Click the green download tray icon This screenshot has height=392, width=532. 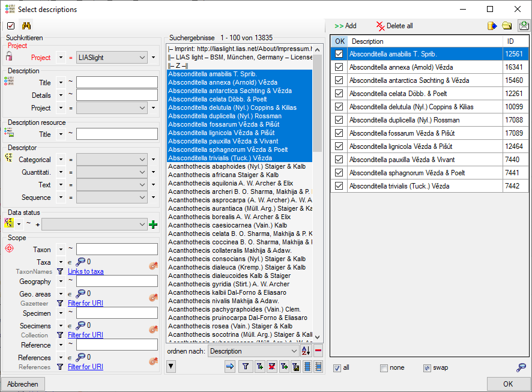click(x=524, y=26)
